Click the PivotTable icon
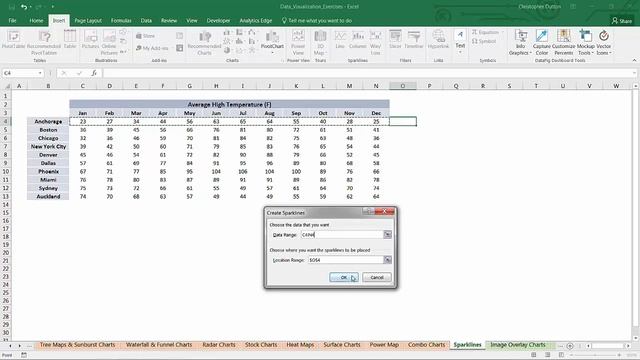The image size is (640, 360). [x=13, y=40]
